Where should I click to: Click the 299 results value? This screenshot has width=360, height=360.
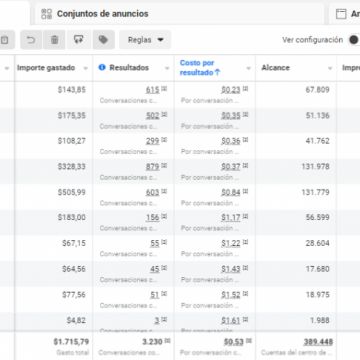click(x=152, y=141)
